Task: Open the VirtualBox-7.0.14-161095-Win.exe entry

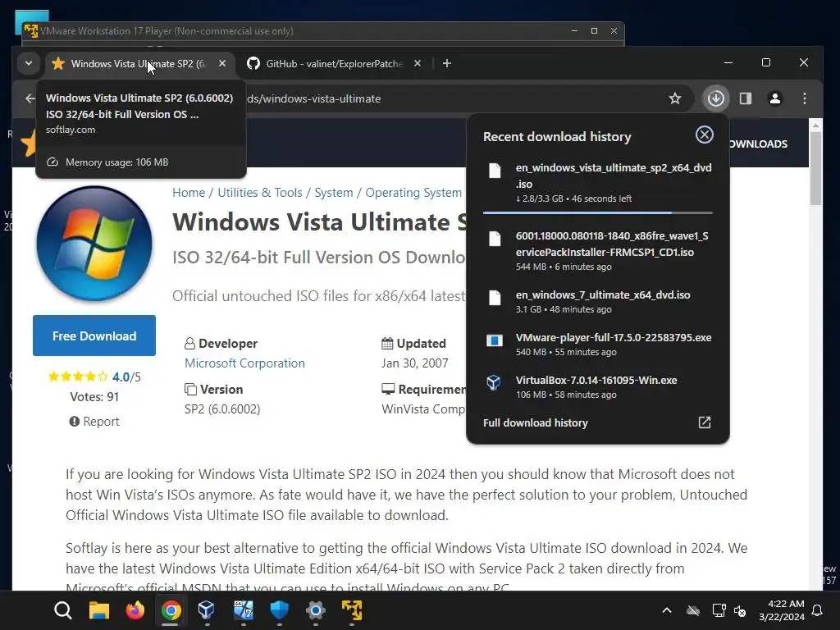Action: coord(598,387)
